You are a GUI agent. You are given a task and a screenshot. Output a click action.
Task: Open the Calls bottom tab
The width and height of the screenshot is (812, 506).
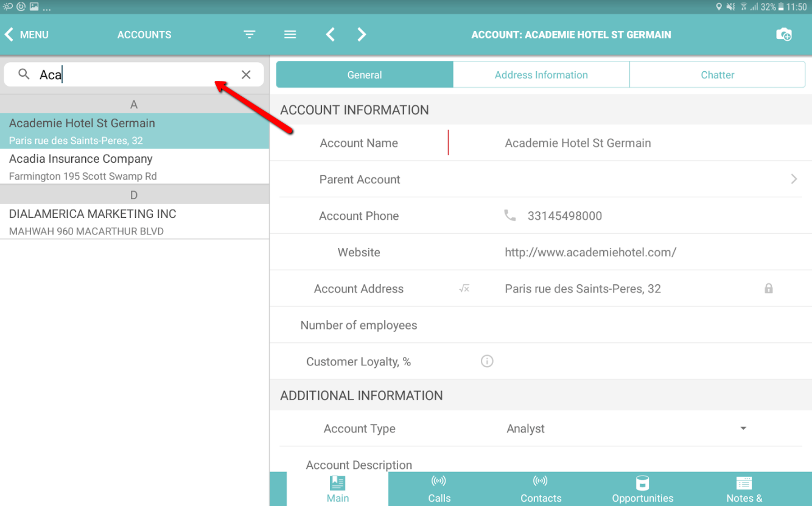pyautogui.click(x=439, y=490)
